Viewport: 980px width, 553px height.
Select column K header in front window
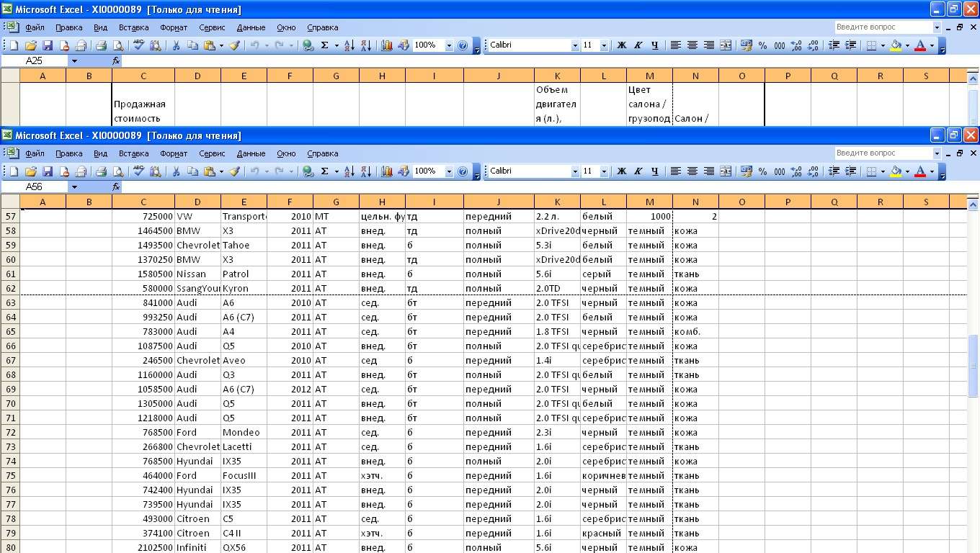tap(557, 202)
